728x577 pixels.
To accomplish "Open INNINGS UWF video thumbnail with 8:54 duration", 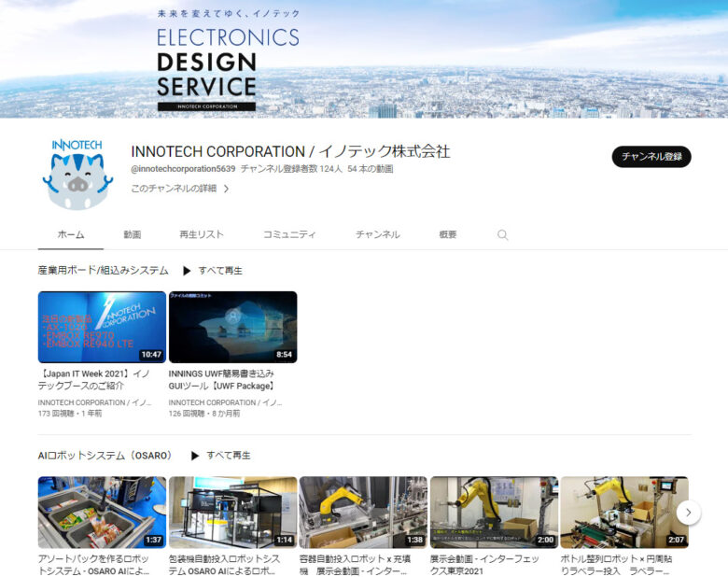I will pyautogui.click(x=233, y=327).
